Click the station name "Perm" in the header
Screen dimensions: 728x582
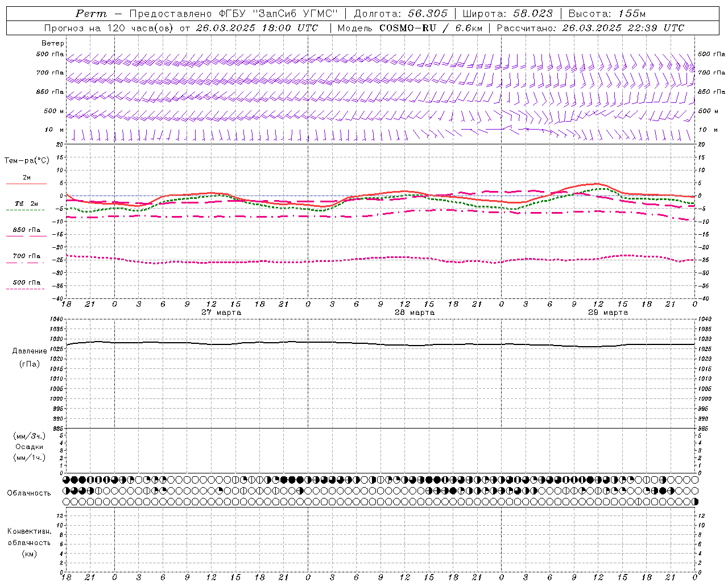(90, 14)
